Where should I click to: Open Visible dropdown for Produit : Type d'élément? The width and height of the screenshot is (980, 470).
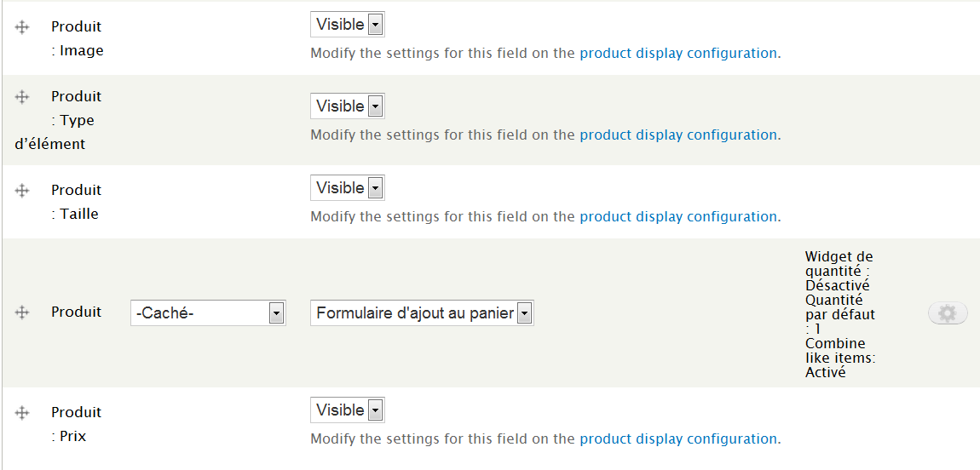coord(347,106)
